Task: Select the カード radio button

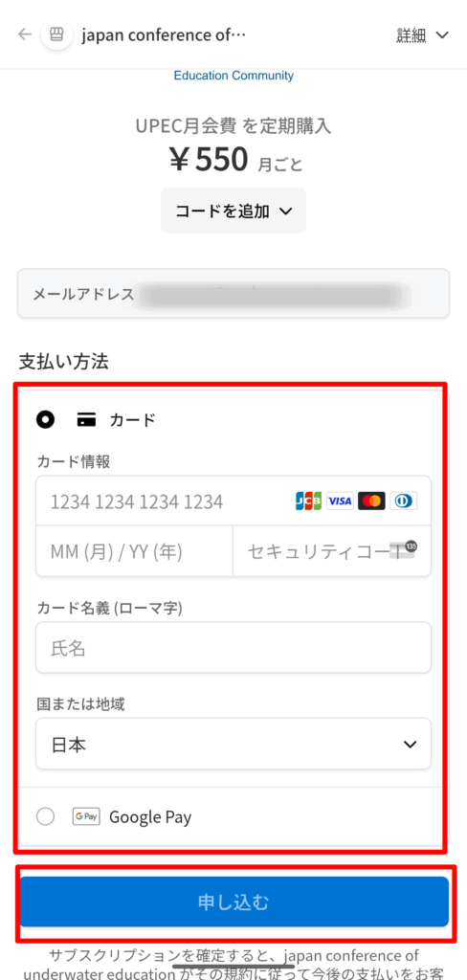Action: [x=46, y=420]
